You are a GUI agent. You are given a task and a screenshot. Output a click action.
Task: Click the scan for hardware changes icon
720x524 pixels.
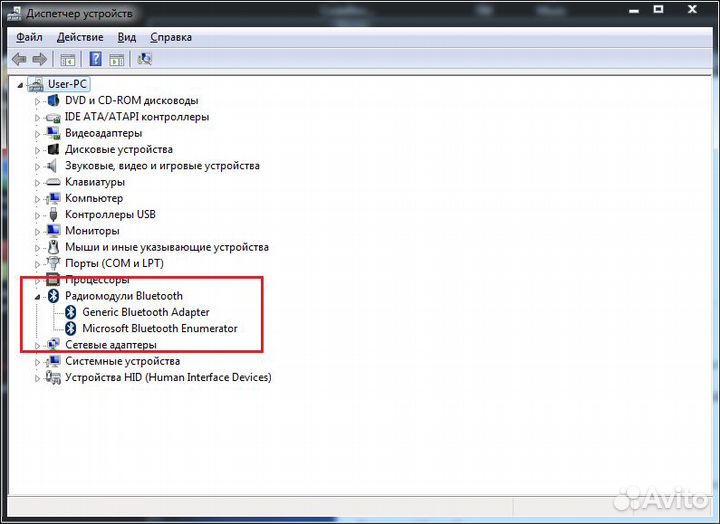[x=145, y=59]
